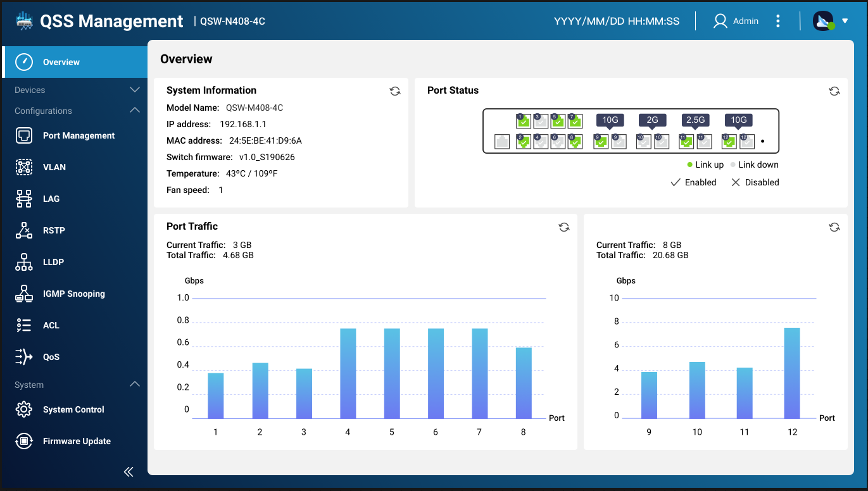Open the cloud avatar dropdown arrow
Image resolution: width=868 pixels, height=491 pixels.
point(845,21)
